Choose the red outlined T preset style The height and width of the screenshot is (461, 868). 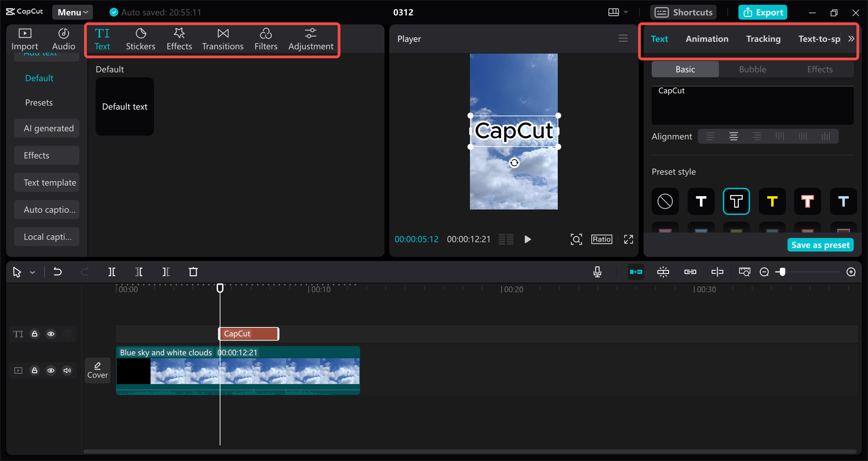coord(808,201)
